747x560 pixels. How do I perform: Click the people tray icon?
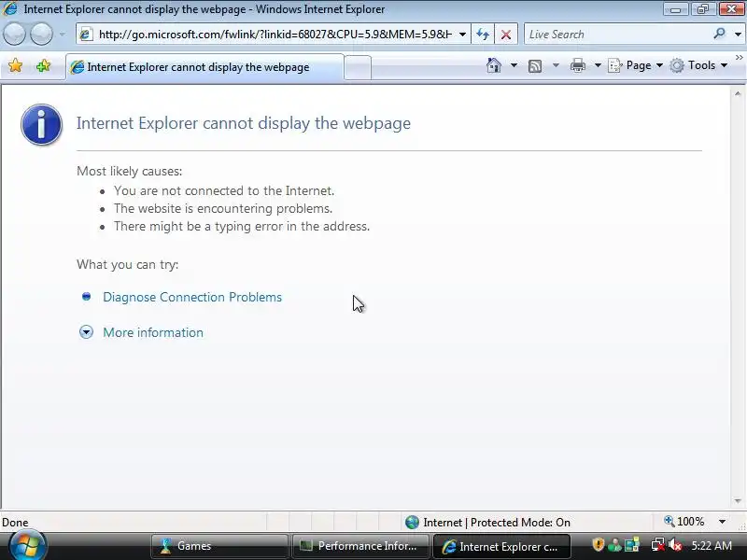(x=615, y=545)
